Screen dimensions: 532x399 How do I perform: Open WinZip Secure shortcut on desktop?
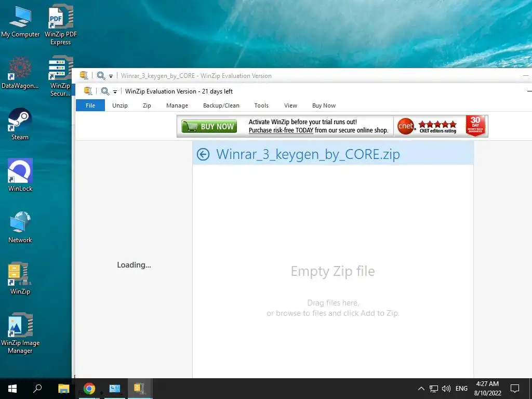[60, 76]
